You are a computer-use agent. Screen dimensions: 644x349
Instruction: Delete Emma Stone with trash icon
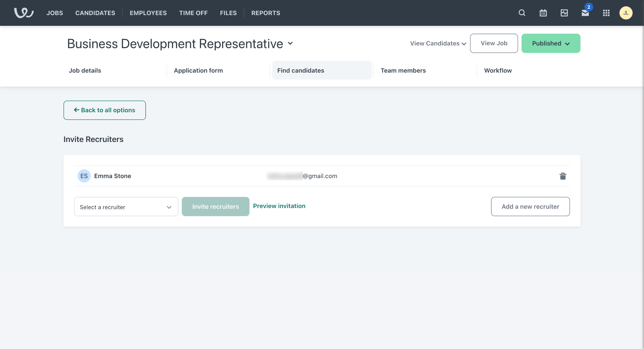[563, 176]
